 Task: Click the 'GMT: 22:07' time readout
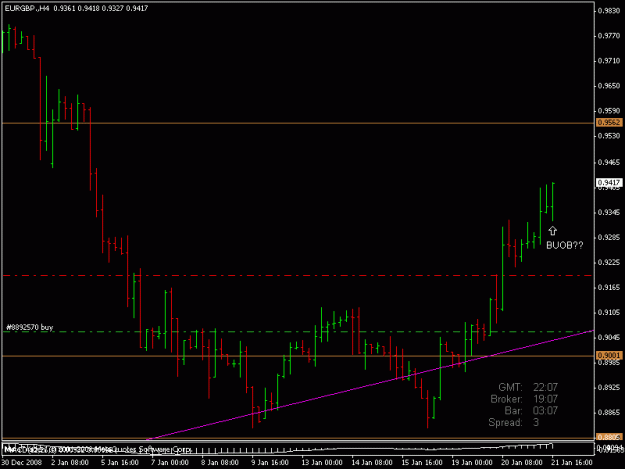click(528, 387)
